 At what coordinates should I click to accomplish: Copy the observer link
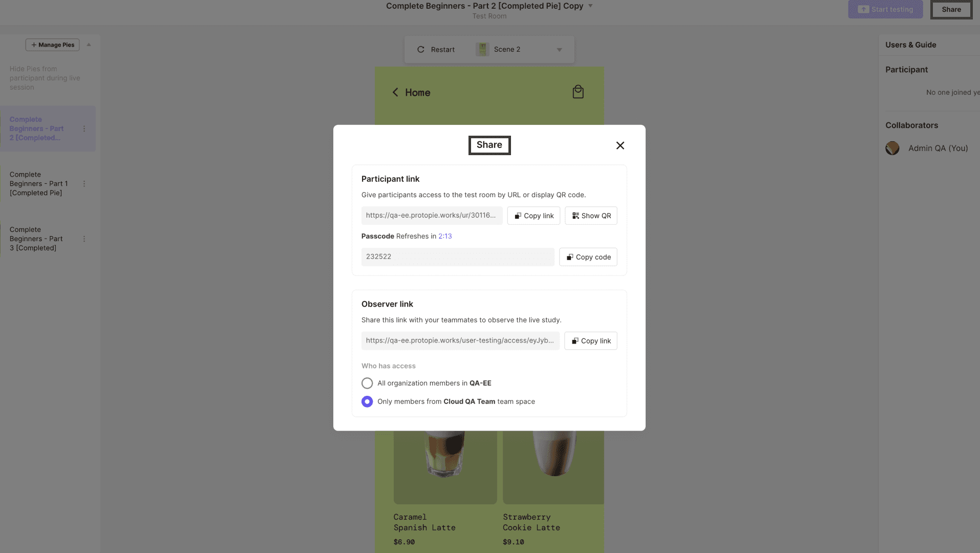[x=591, y=341]
